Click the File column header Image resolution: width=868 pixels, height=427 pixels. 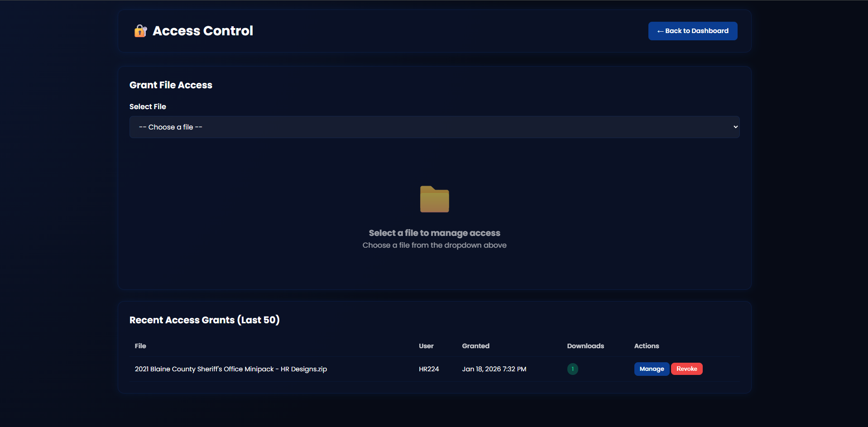140,346
